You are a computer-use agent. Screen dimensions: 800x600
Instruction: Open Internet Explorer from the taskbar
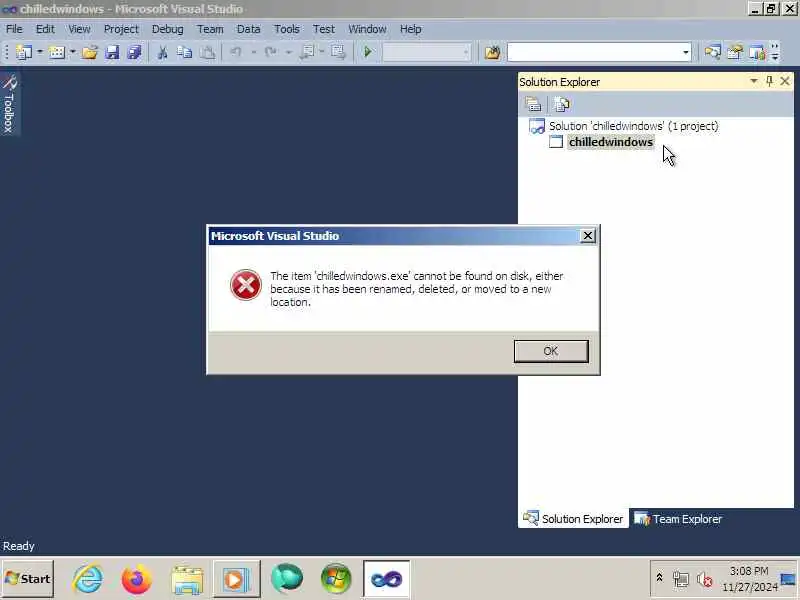tap(87, 579)
